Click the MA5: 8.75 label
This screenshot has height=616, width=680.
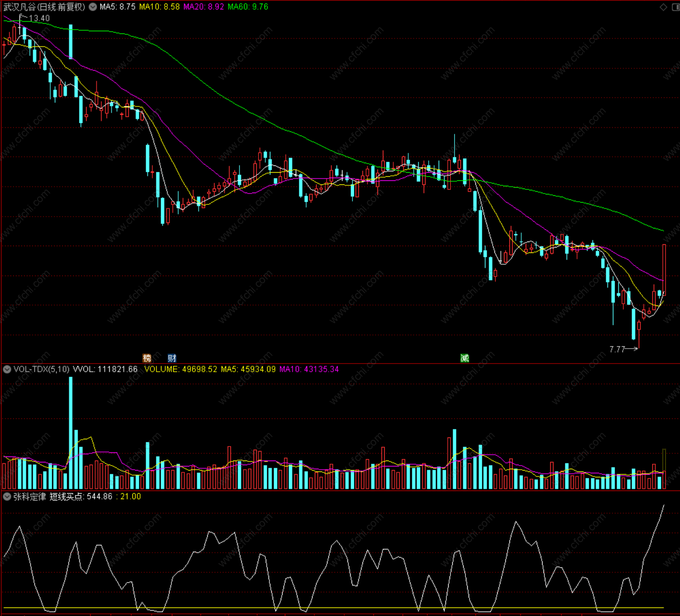tap(117, 7)
